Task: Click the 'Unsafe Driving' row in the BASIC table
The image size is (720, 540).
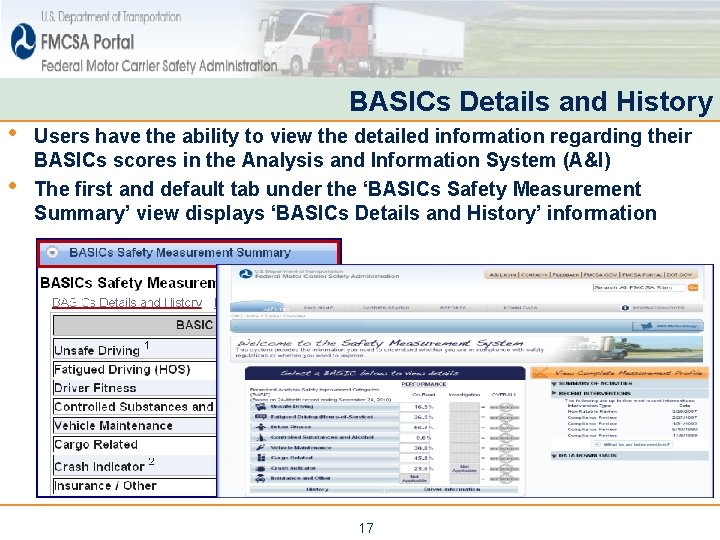Action: tap(135, 349)
